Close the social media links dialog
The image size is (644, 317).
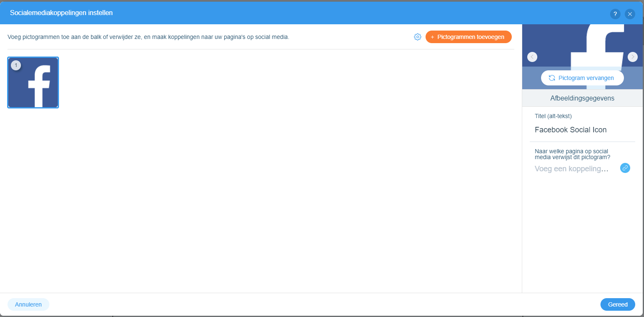click(x=630, y=14)
